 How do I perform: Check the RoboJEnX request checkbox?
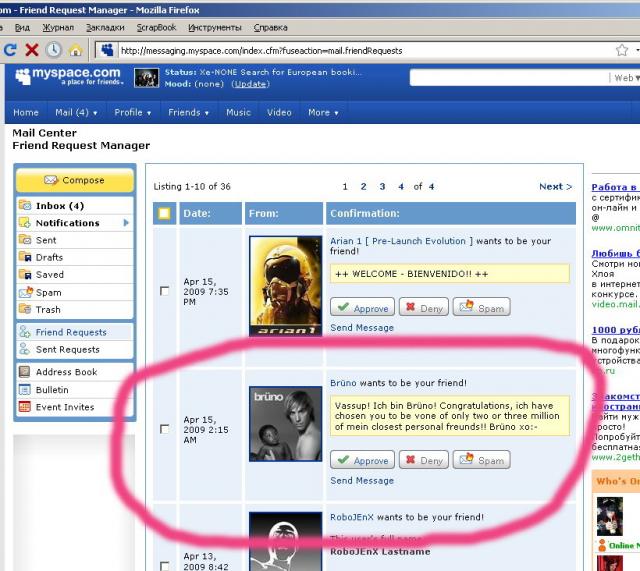point(164,566)
